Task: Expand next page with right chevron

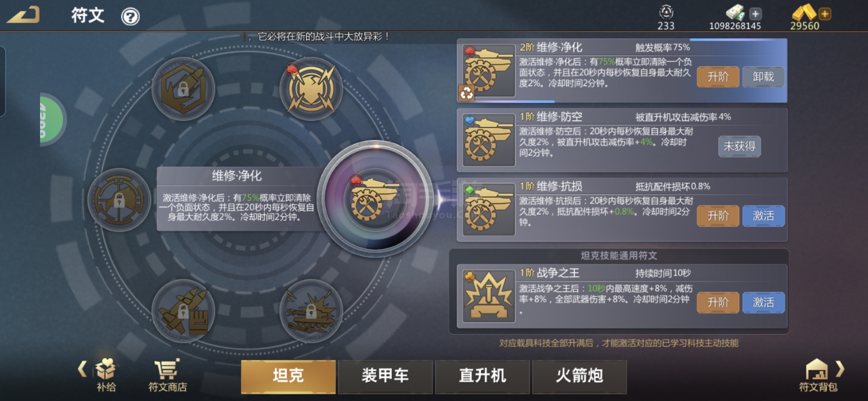Action: pyautogui.click(x=840, y=369)
